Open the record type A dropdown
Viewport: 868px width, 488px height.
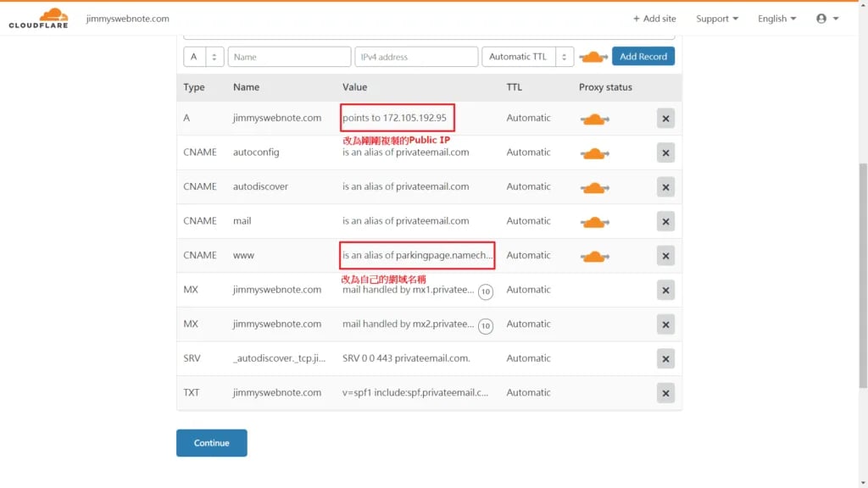[203, 57]
